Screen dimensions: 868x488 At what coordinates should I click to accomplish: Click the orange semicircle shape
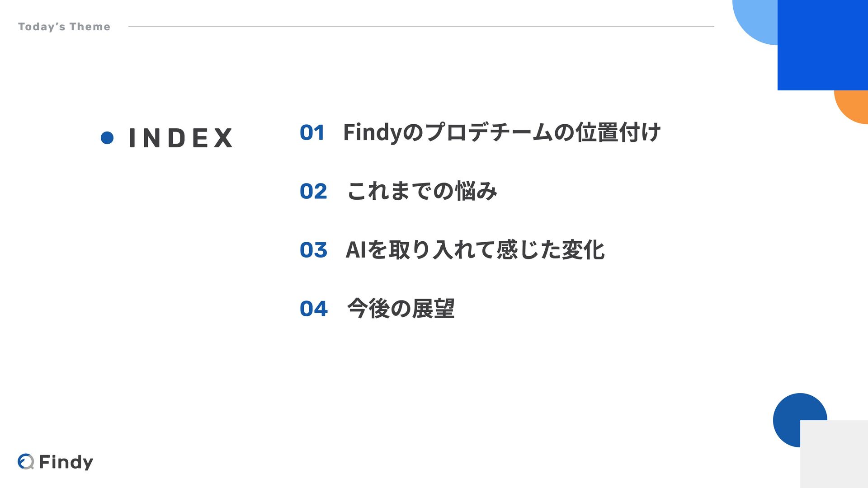point(851,107)
